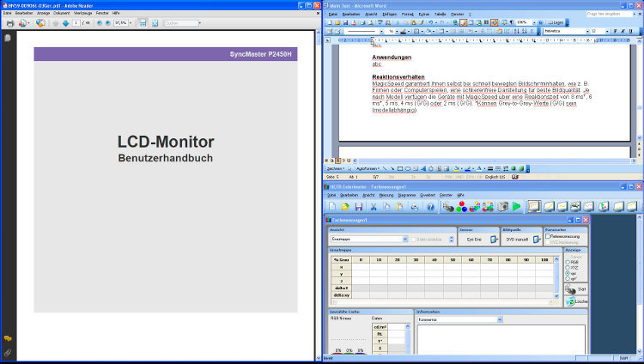Screen dimensions: 644x364
Task: Click the Undo arrow in Word toolbar
Action: (430, 22)
